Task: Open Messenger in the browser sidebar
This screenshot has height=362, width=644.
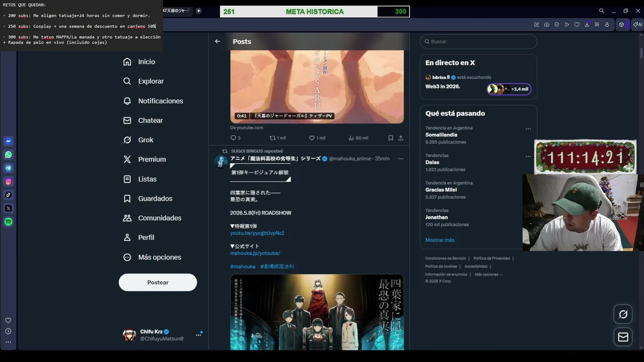Action: [9, 141]
